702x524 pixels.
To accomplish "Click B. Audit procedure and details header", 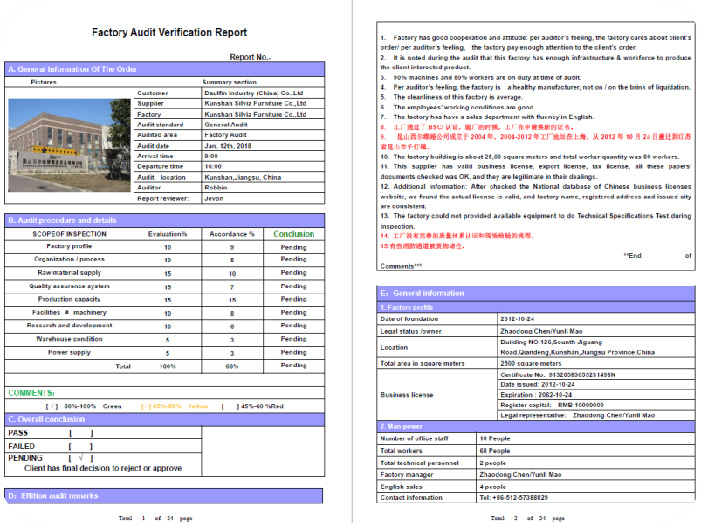I will point(165,220).
